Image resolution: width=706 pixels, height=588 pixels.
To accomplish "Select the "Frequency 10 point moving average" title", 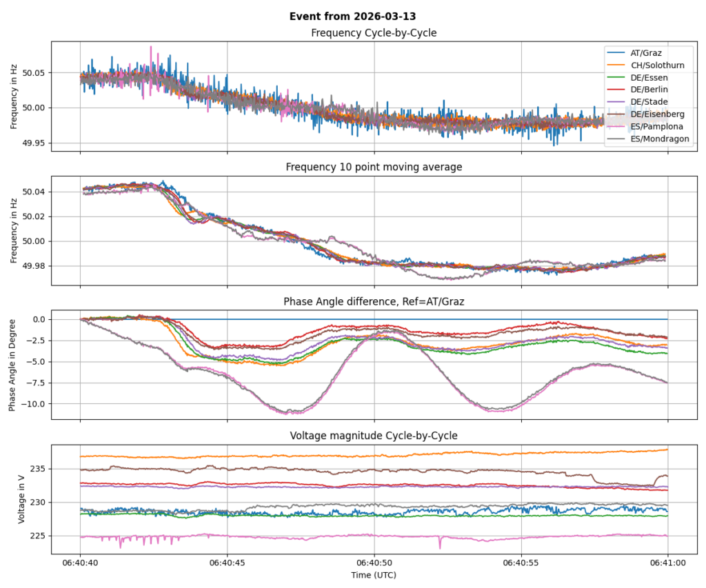I will click(x=374, y=167).
